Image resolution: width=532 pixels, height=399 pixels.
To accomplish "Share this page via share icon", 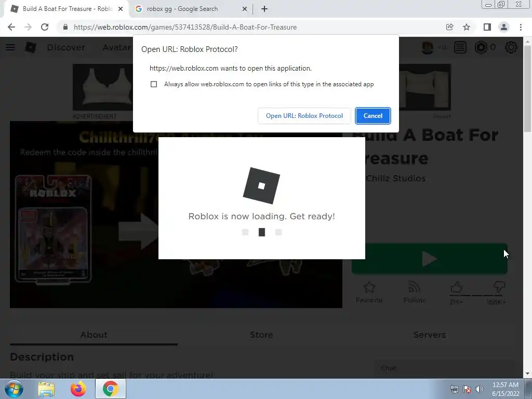I will [x=450, y=27].
